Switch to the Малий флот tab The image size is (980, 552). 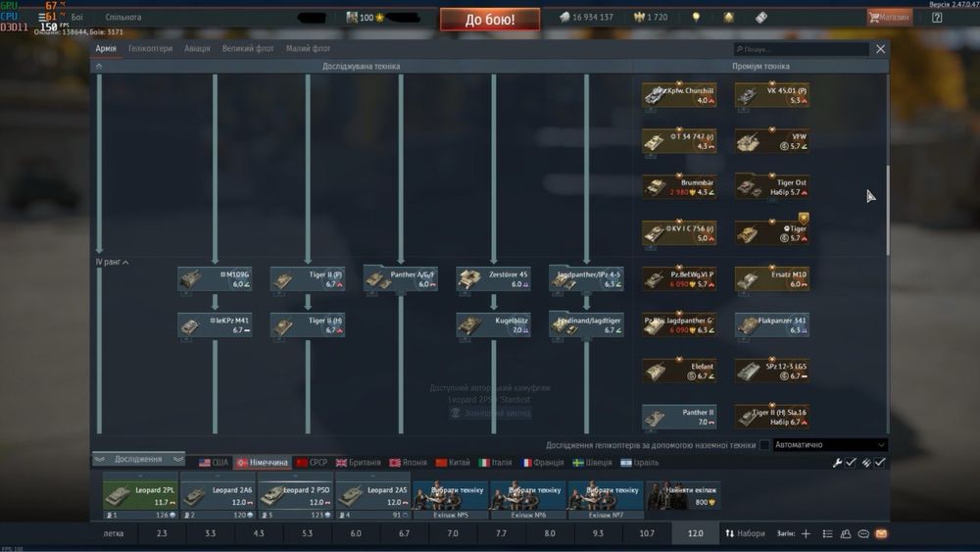308,48
